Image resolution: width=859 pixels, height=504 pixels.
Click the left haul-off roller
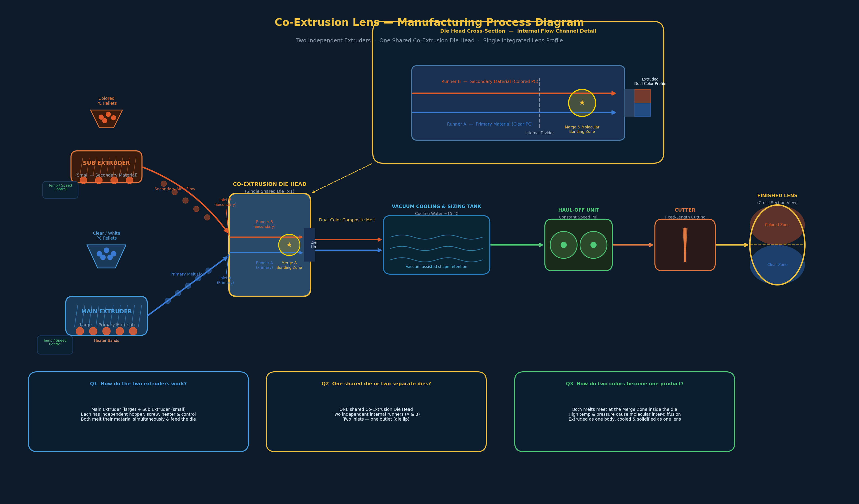pos(563,245)
